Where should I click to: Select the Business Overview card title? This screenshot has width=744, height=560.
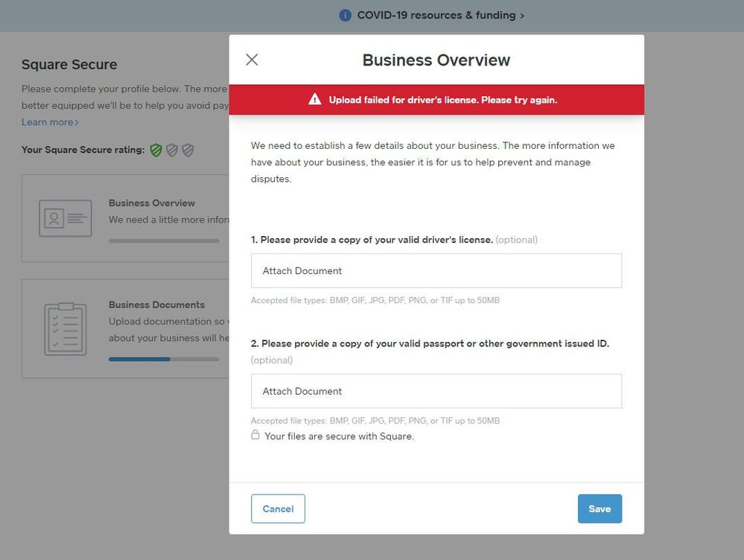pyautogui.click(x=152, y=203)
